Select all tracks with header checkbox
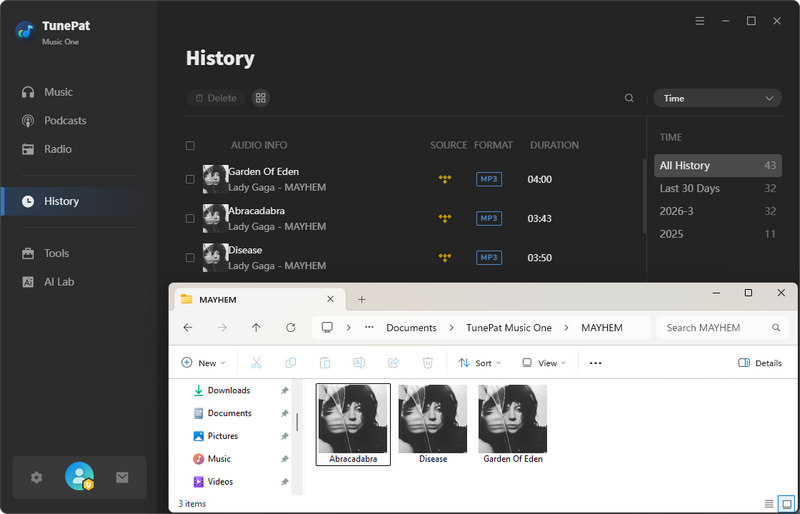800x514 pixels. coord(190,145)
